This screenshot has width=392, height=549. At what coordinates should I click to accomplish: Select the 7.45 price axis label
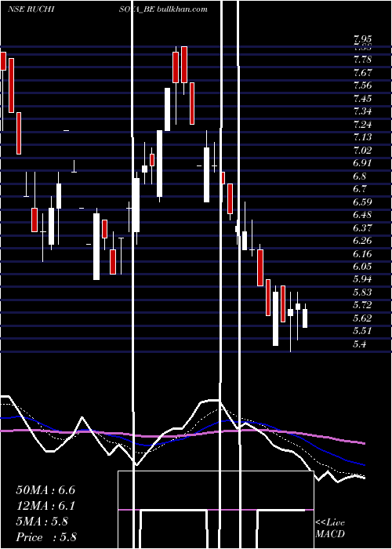[362, 98]
